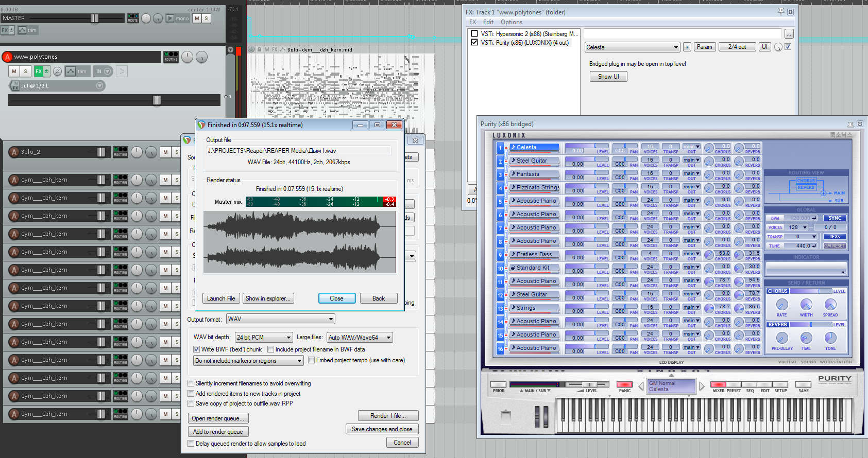Open the Options menu in FX window
Screen dimensions: 868x458
coord(511,22)
